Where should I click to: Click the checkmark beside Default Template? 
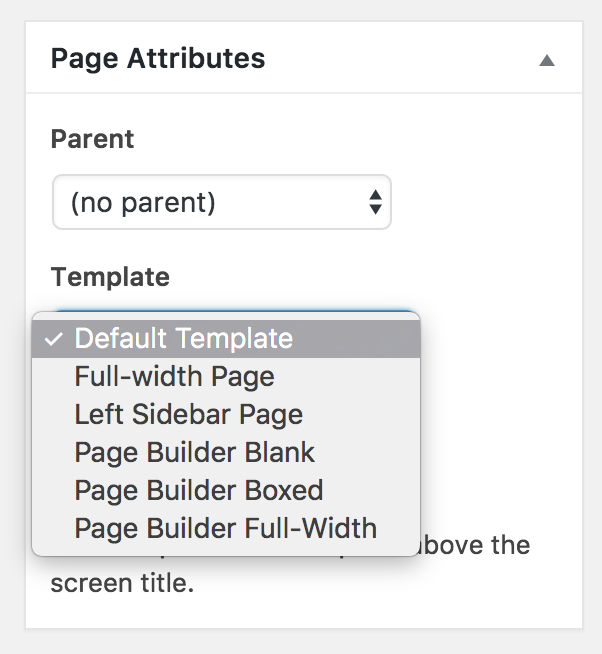tap(54, 340)
